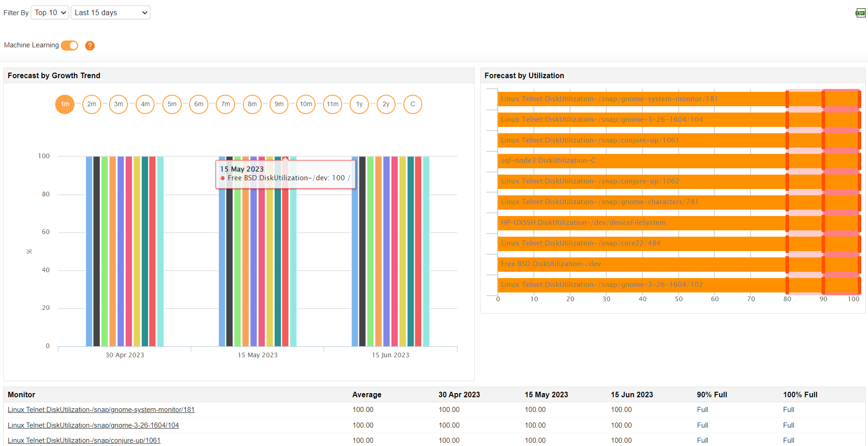
Task: Select the 1y forecast period
Action: click(359, 104)
